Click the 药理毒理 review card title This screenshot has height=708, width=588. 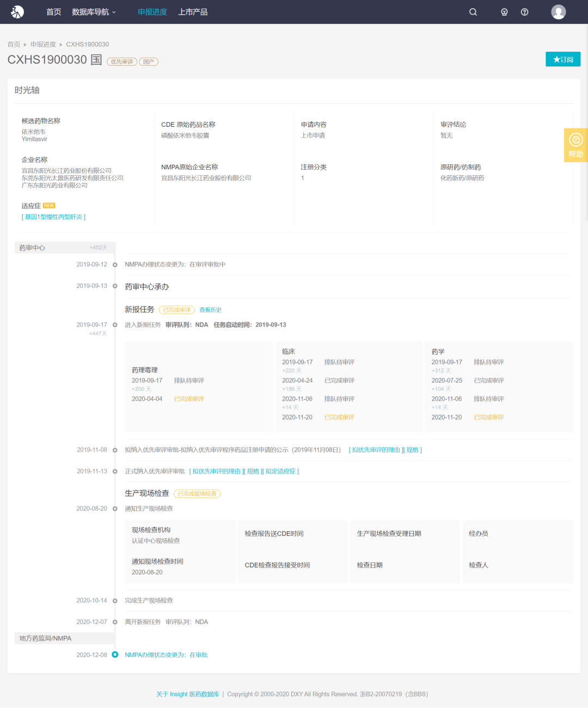coord(145,370)
